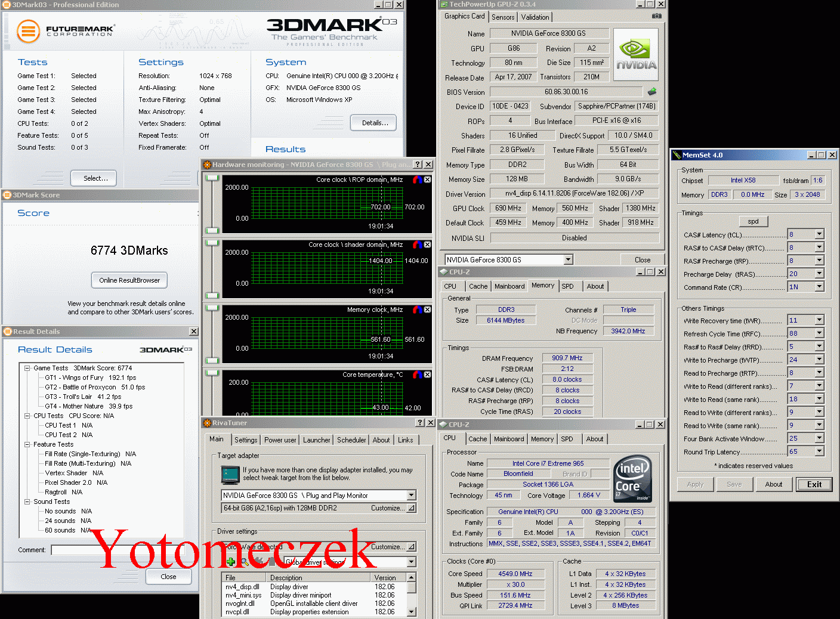
Task: Click the MemSet Exit button
Action: coord(814,484)
